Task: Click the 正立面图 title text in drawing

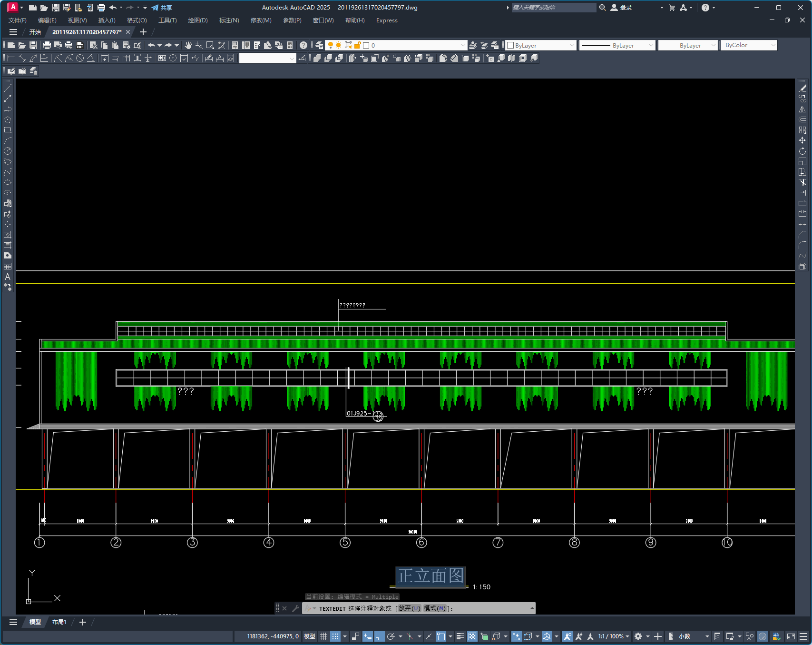Action: [430, 576]
